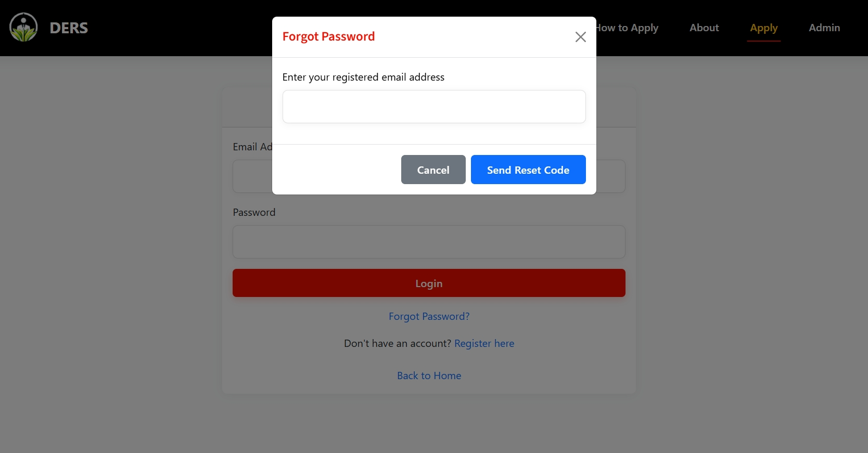The width and height of the screenshot is (868, 453).
Task: Select the Apply navigation item
Action: pos(763,28)
